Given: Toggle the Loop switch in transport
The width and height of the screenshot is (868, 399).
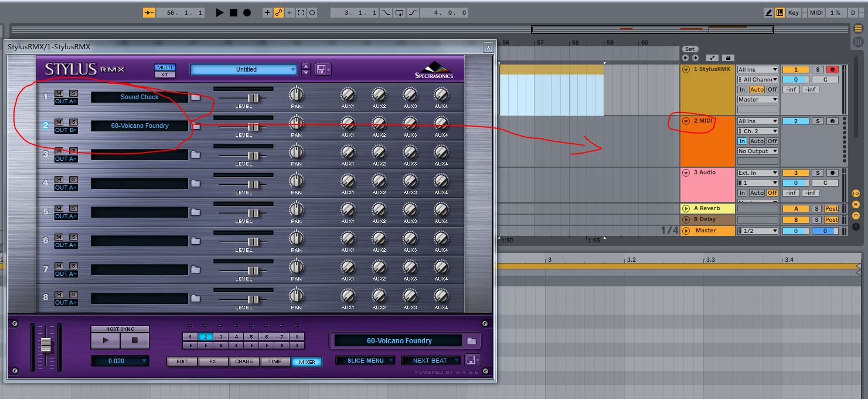Looking at the screenshot, I should coord(400,12).
